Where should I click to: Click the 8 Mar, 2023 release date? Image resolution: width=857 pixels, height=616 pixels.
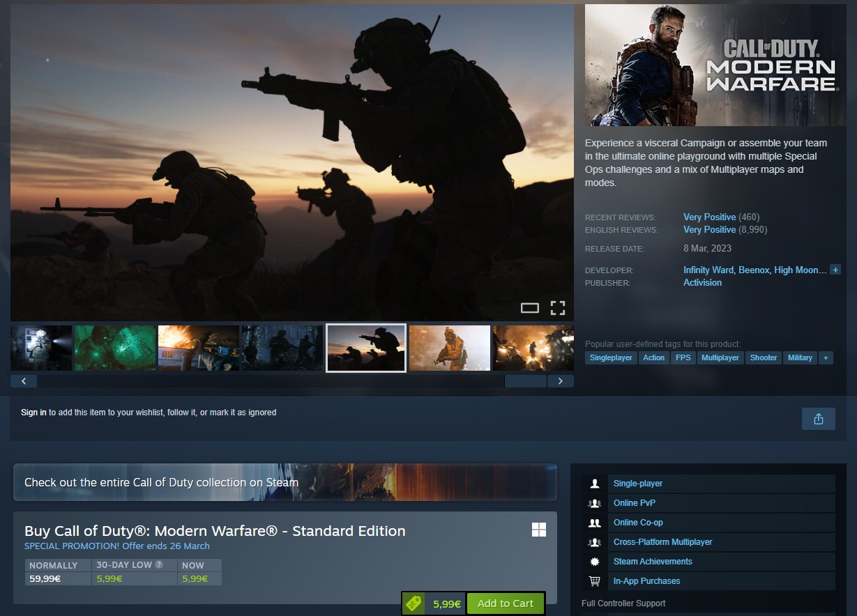point(707,248)
